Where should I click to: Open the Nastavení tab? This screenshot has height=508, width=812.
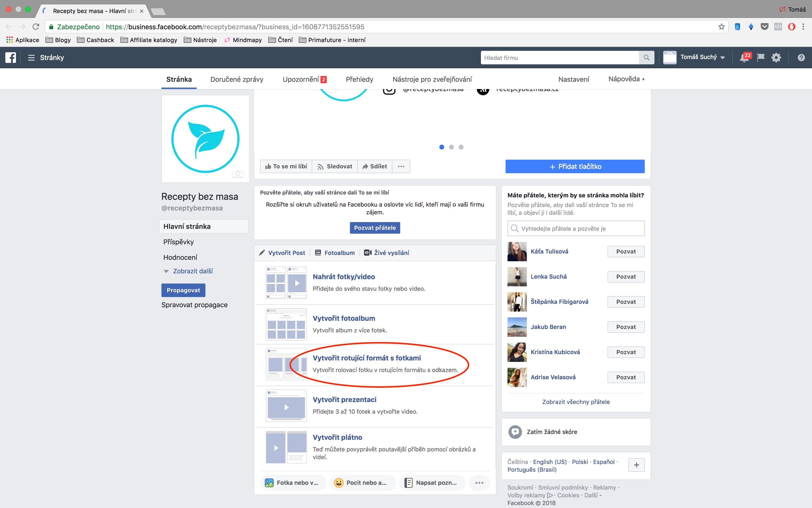coord(573,79)
